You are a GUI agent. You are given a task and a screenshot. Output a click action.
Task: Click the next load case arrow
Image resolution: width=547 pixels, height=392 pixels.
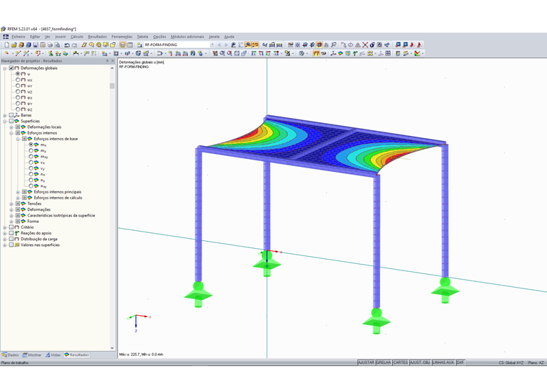tap(226, 45)
